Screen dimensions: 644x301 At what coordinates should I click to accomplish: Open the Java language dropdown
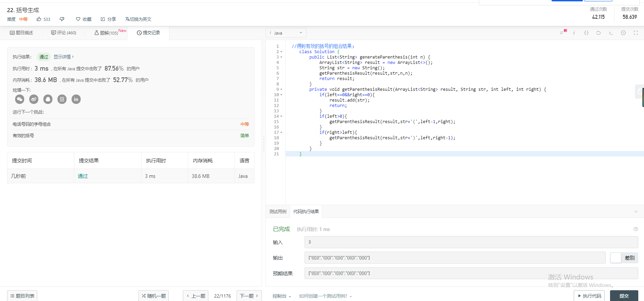tap(286, 33)
